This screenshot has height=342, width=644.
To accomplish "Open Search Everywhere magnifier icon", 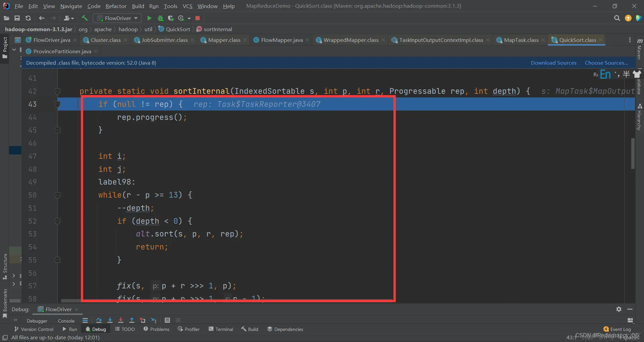I will click(617, 18).
